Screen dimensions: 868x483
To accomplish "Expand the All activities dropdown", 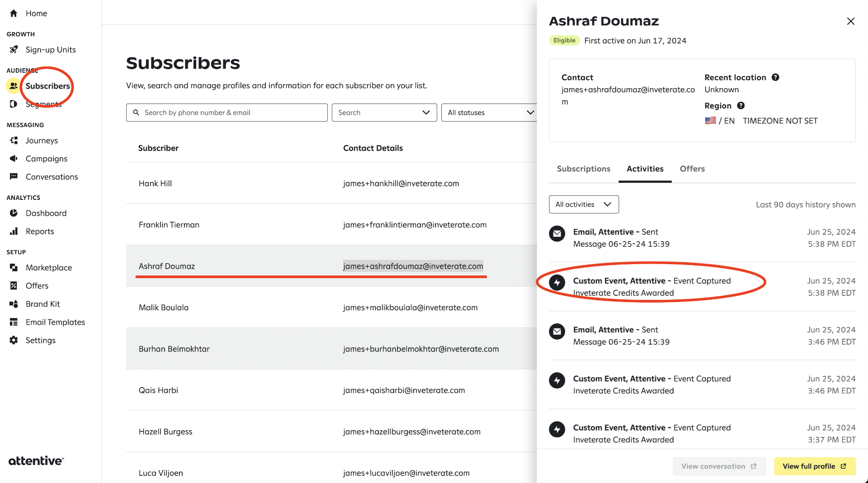I will 583,204.
